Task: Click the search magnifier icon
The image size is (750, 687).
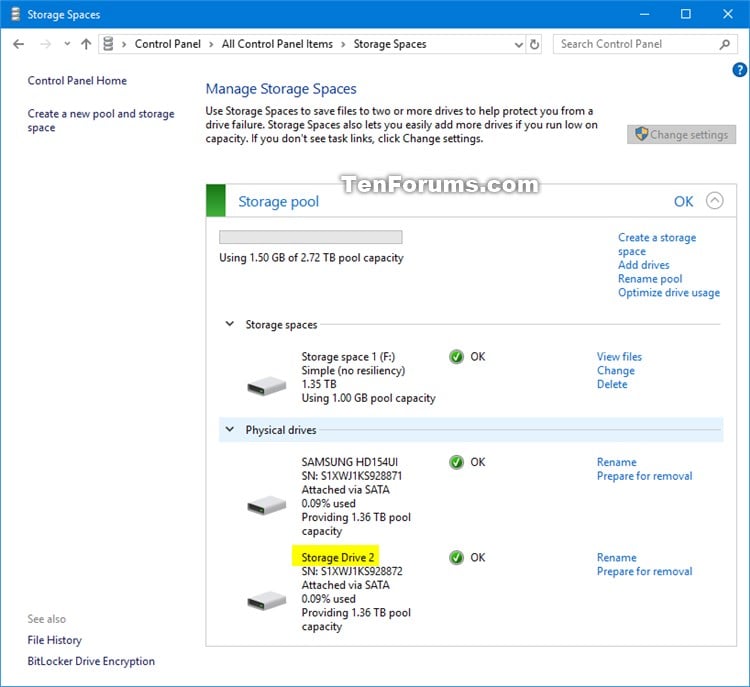Action: pyautogui.click(x=725, y=44)
